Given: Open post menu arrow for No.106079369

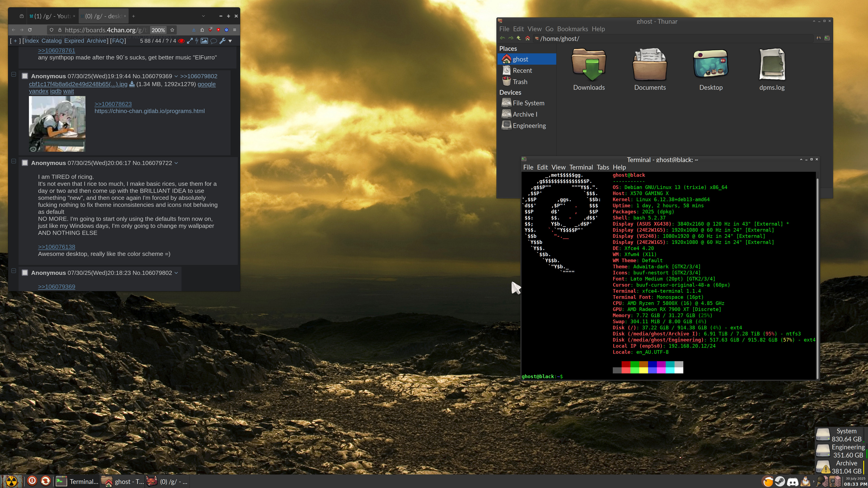Looking at the screenshot, I should coord(176,76).
